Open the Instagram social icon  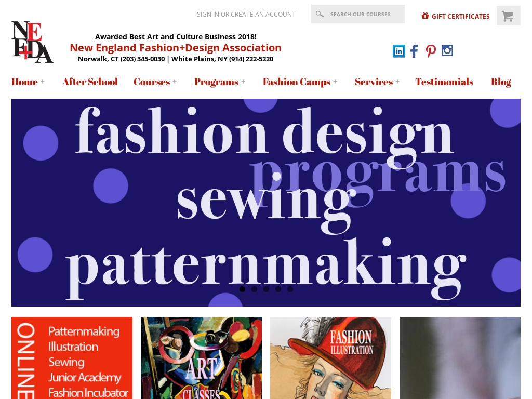click(x=447, y=50)
